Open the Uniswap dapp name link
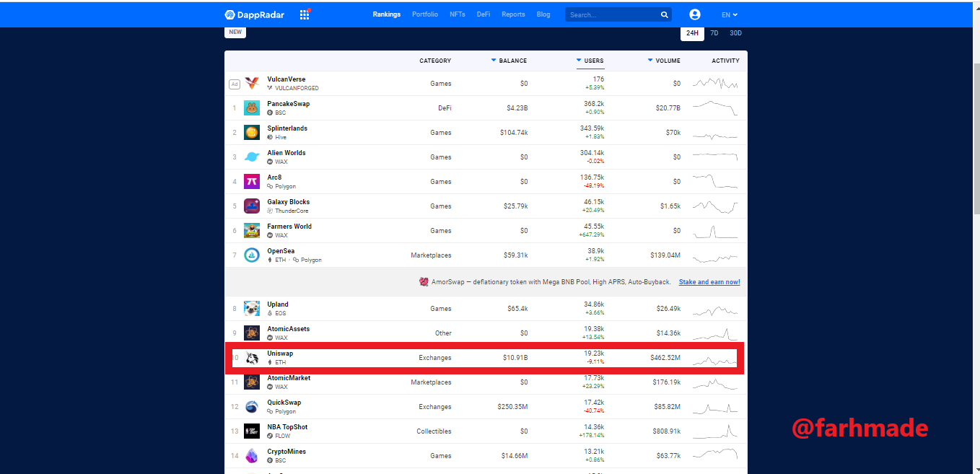This screenshot has width=980, height=474. [x=280, y=354]
